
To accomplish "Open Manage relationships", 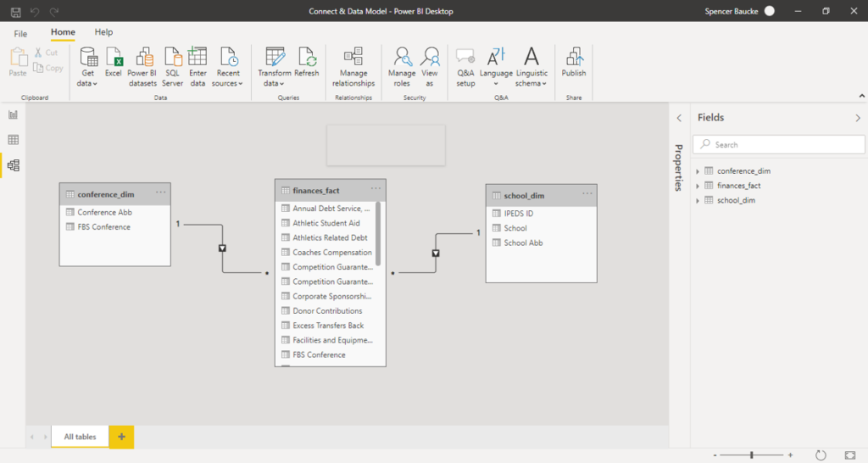I will pos(353,59).
